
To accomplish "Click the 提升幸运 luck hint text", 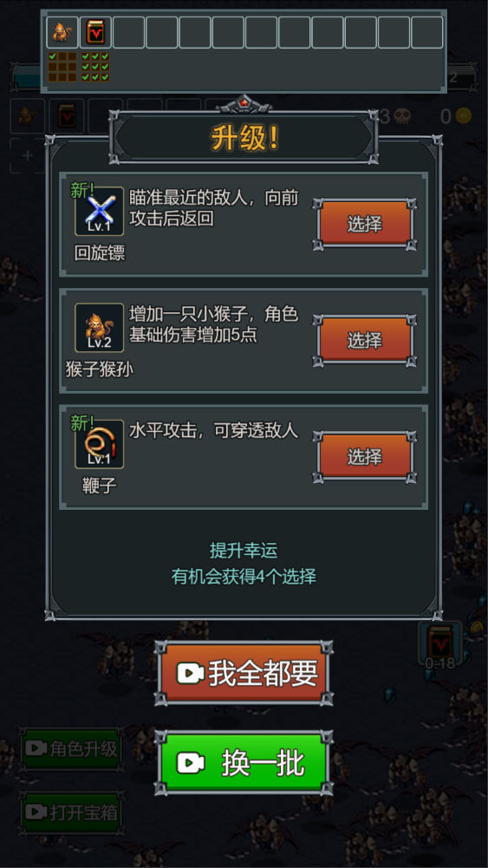I will tap(244, 551).
